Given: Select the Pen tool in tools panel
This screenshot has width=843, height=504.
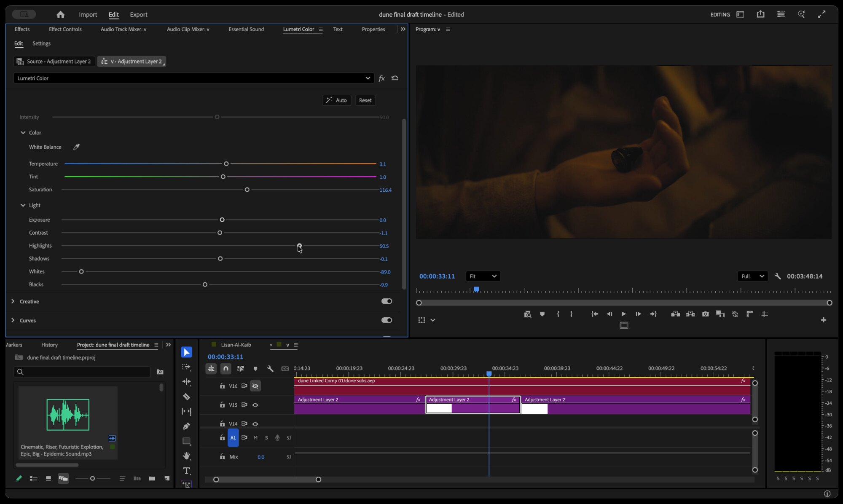Looking at the screenshot, I should click(x=186, y=426).
